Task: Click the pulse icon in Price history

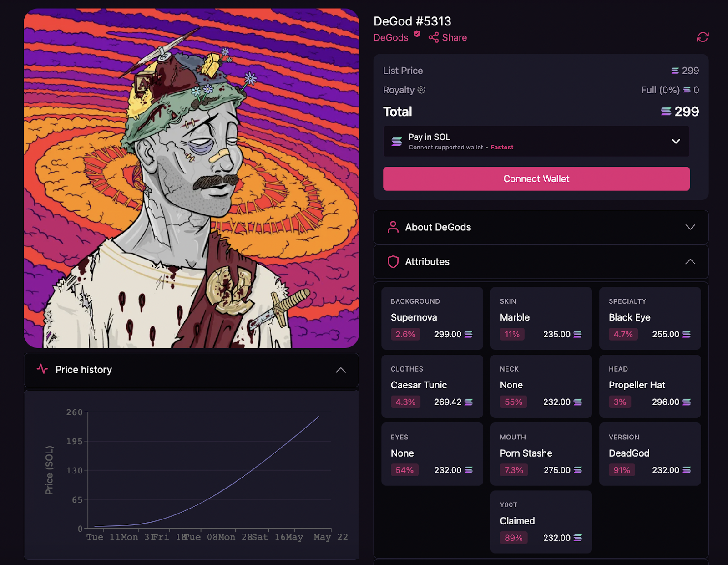Action: click(x=42, y=369)
